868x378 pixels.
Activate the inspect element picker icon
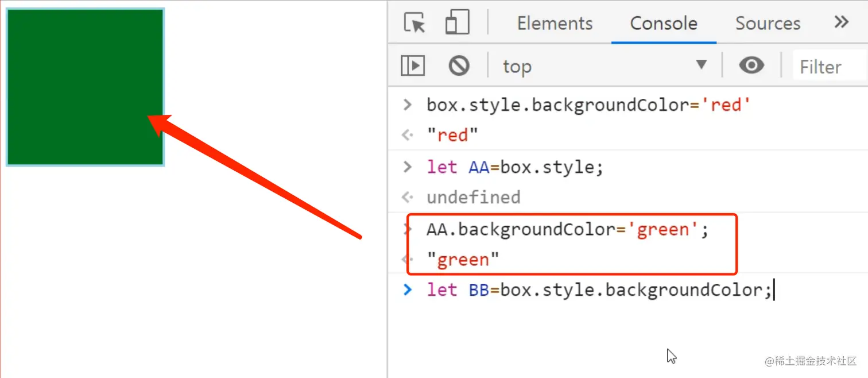[x=414, y=23]
